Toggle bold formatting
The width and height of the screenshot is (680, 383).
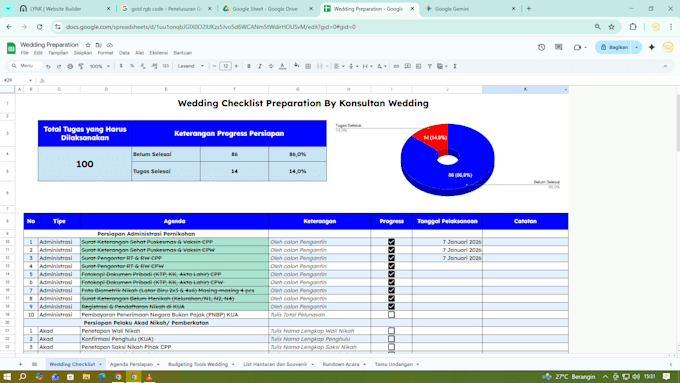[x=249, y=66]
